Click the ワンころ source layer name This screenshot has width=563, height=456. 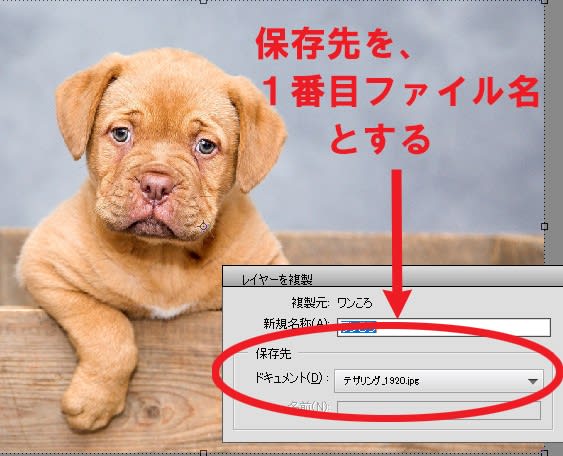(355, 303)
